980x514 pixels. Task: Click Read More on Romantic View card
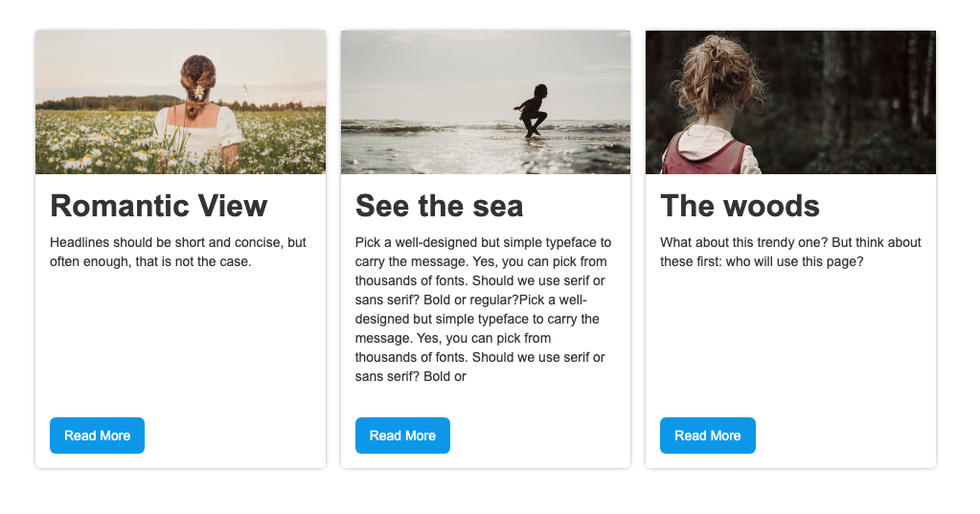pos(97,436)
